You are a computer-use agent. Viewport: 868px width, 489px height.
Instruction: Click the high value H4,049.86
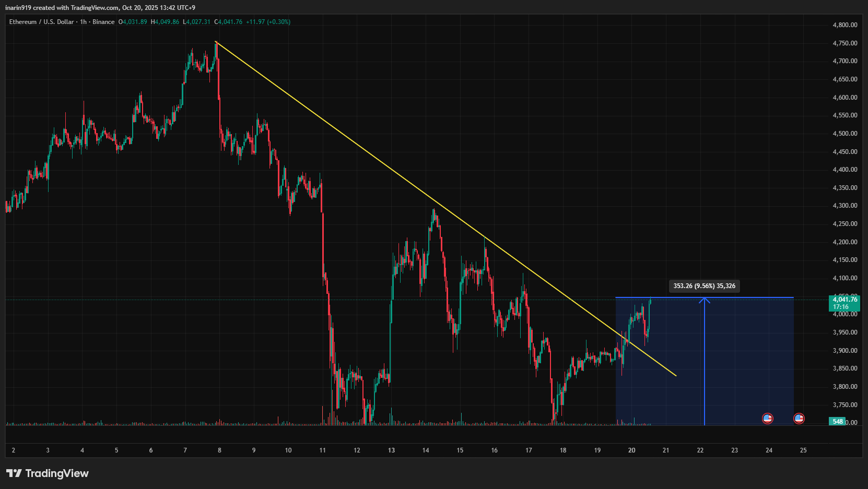click(165, 22)
